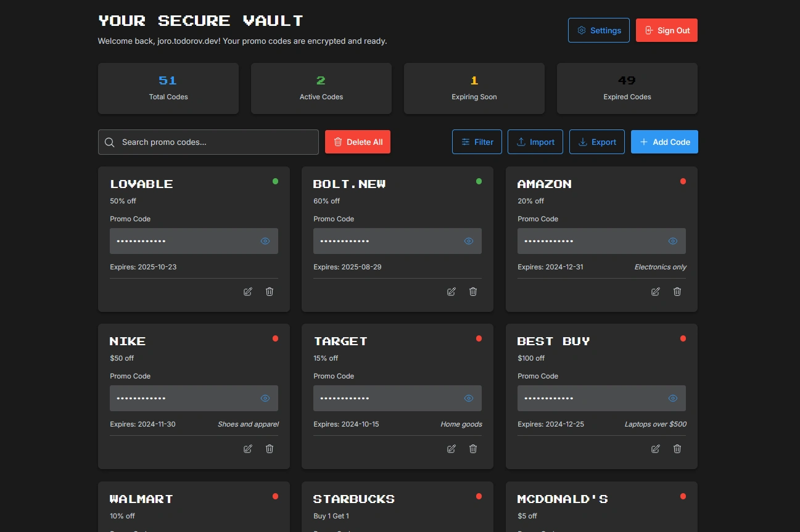Image resolution: width=800 pixels, height=532 pixels.
Task: Click the WALMART card title
Action: click(x=141, y=499)
